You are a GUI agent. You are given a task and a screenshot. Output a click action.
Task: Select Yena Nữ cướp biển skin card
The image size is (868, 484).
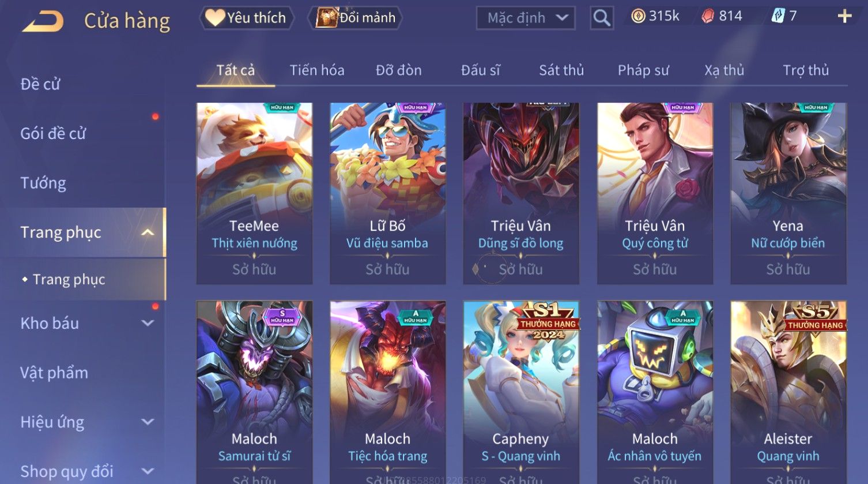click(788, 193)
